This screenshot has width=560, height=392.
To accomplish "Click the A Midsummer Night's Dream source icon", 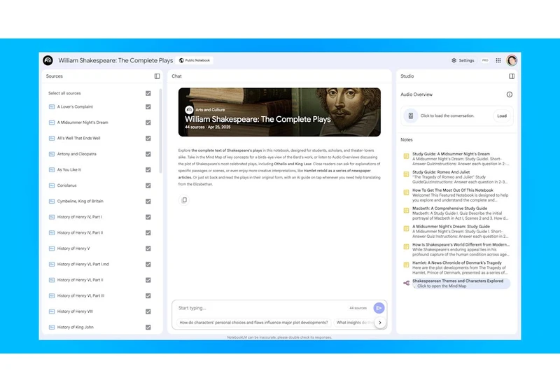I will (x=52, y=122).
